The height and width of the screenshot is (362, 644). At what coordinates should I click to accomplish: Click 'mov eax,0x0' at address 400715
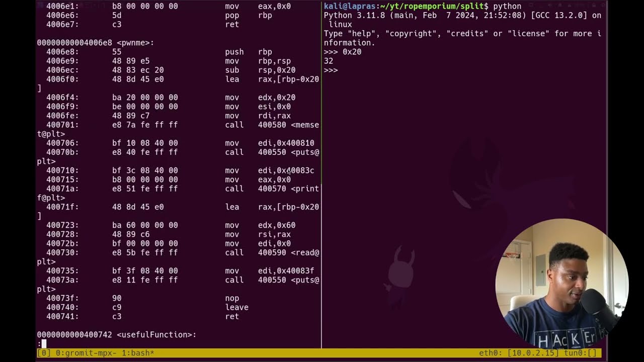(x=258, y=179)
